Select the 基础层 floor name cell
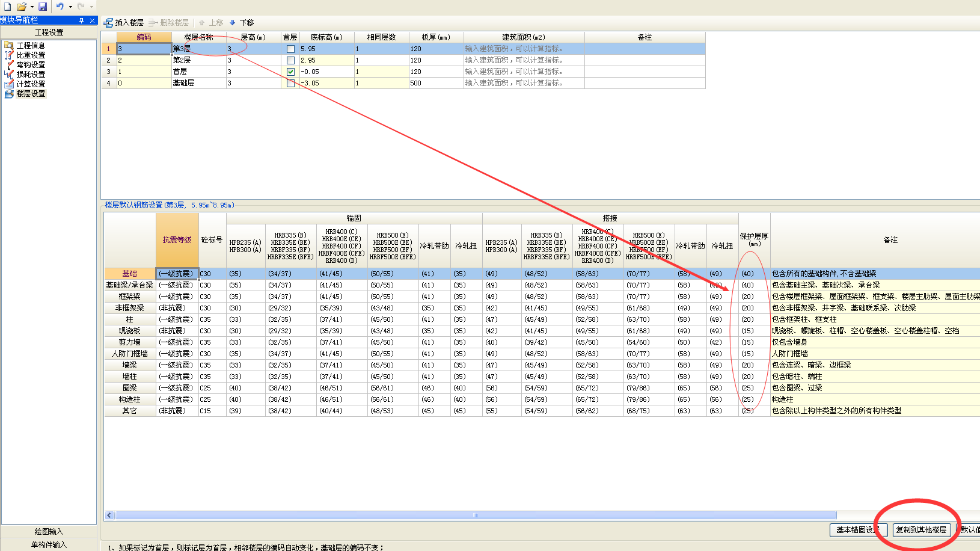 coord(198,83)
